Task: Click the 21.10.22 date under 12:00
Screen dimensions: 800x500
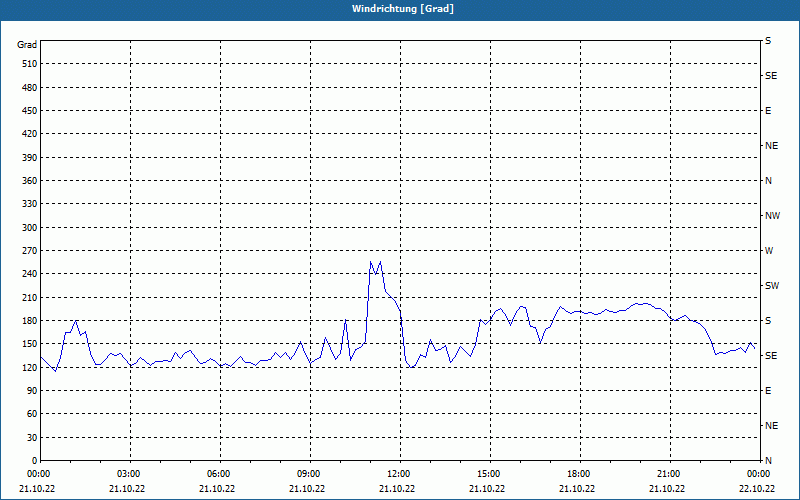Action: [x=397, y=488]
